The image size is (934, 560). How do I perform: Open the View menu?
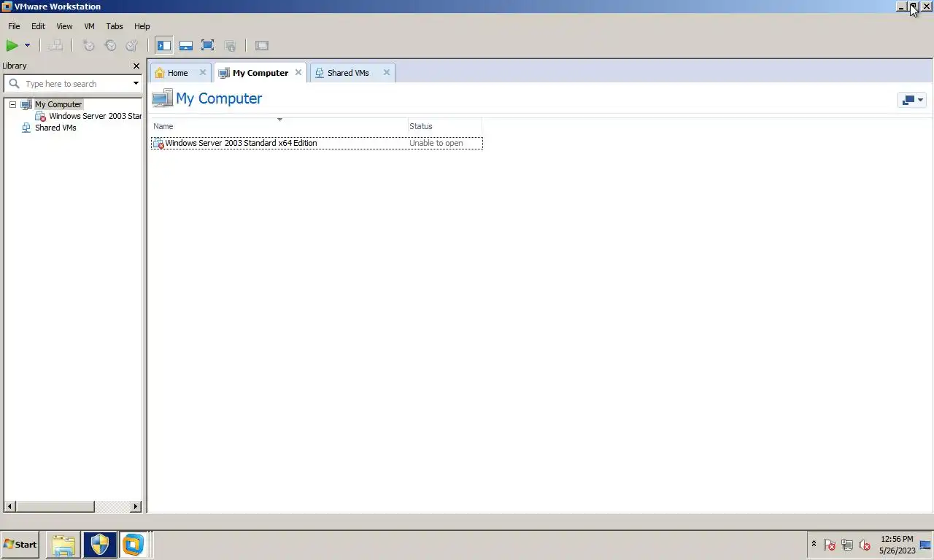click(64, 26)
